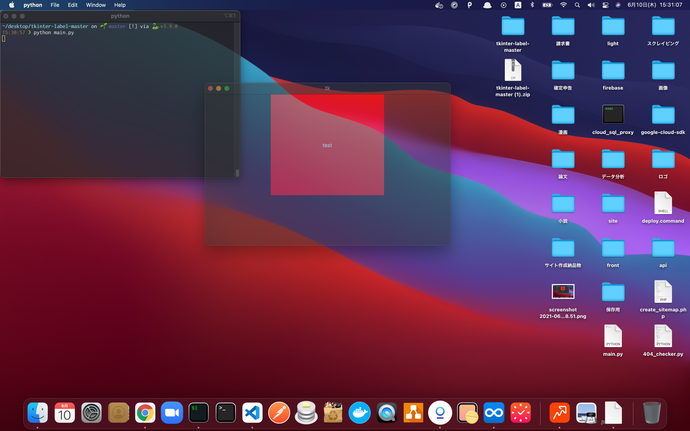Open Sequel Pro database icon in Dock
Screen dimensions: 690x431
[x=306, y=413]
